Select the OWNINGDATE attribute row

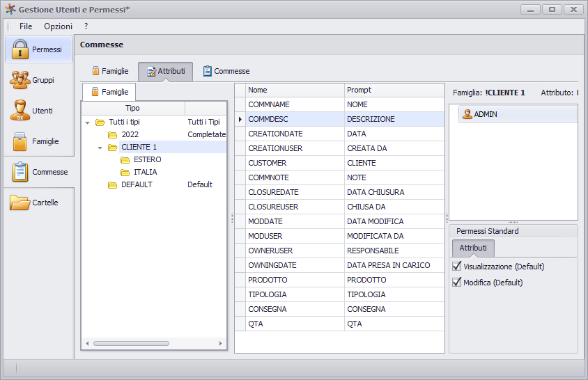click(339, 265)
